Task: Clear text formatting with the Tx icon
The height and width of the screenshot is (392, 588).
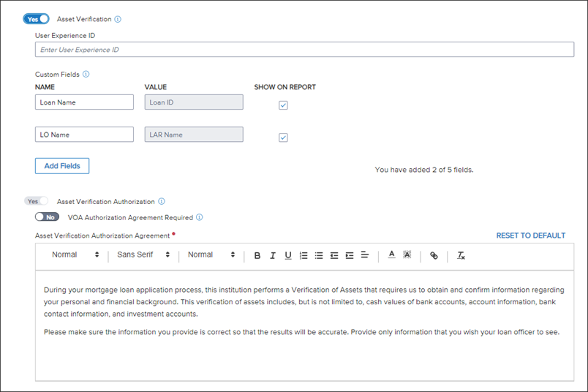Action: (461, 255)
